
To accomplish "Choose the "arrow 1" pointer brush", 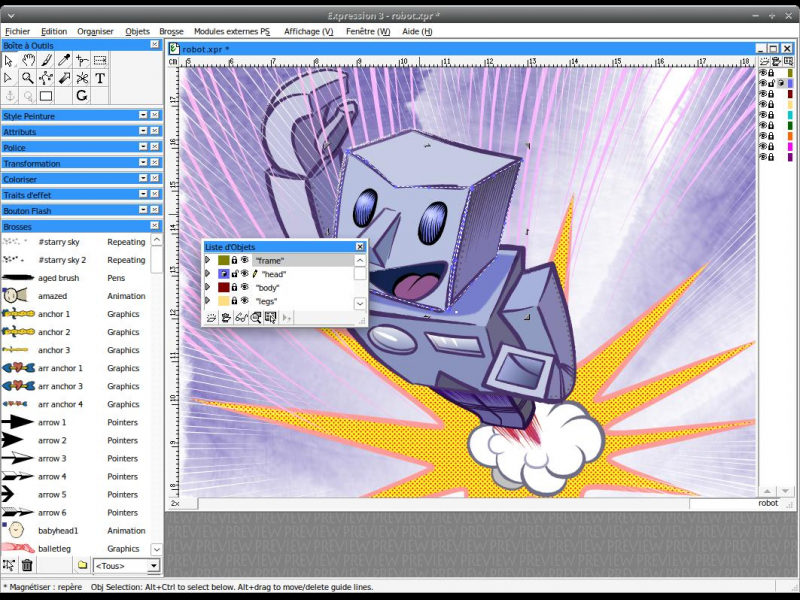I will pyautogui.click(x=52, y=422).
